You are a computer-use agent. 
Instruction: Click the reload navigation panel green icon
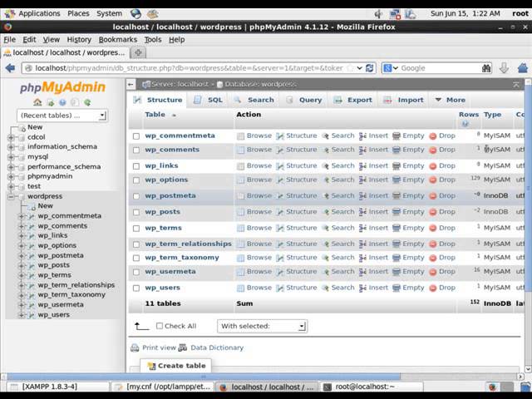coord(87,102)
